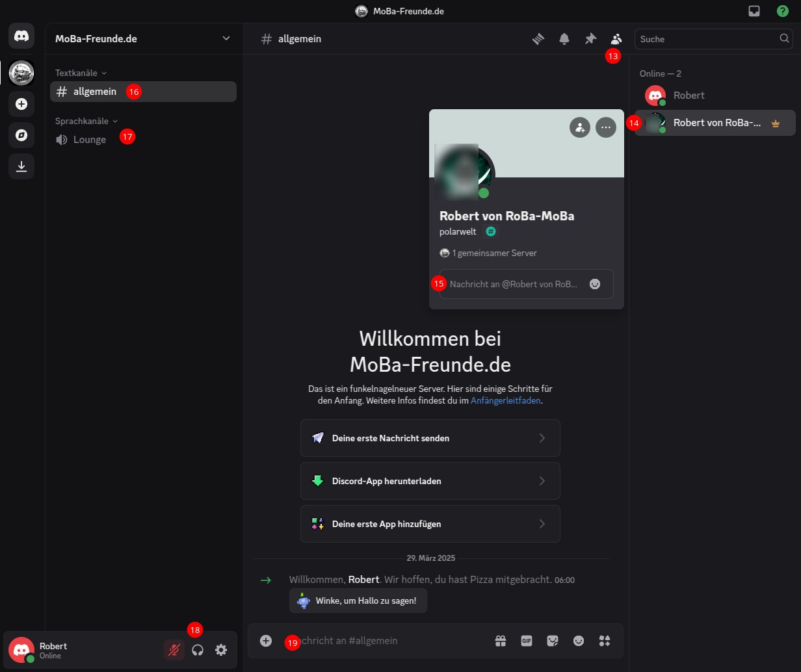Screen dimensions: 801x672
Task: Add a new server with plus icon
Action: (x=21, y=104)
